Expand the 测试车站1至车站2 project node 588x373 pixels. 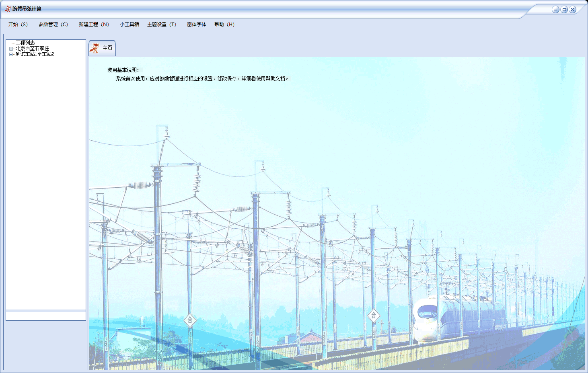coord(11,54)
